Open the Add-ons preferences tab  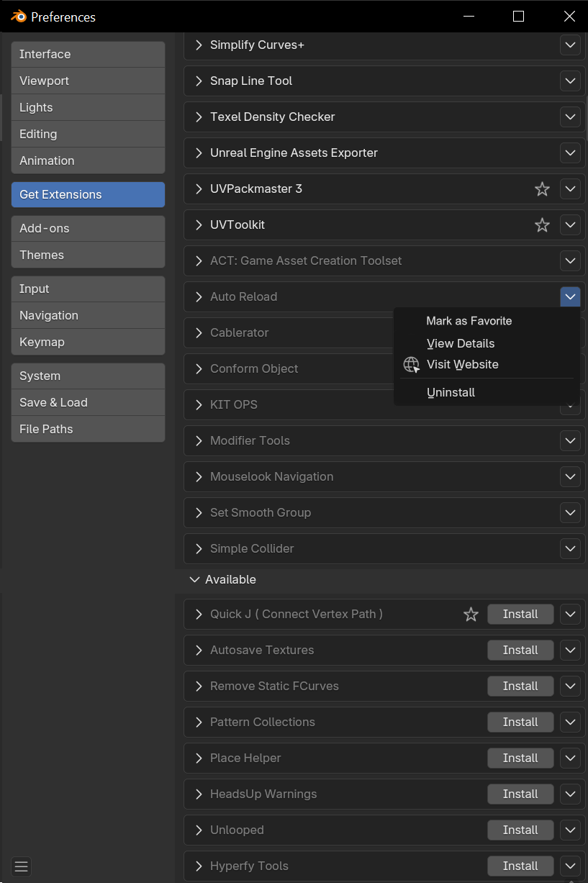pyautogui.click(x=88, y=228)
